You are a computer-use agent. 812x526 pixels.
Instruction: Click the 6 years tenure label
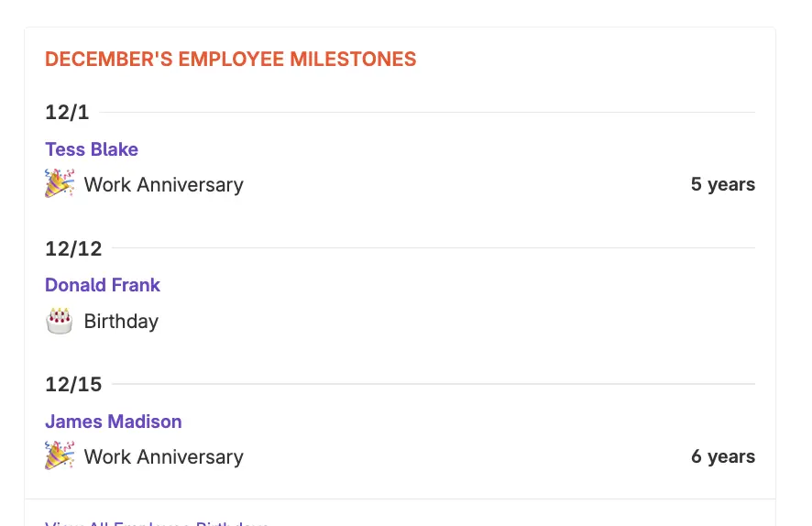(723, 456)
